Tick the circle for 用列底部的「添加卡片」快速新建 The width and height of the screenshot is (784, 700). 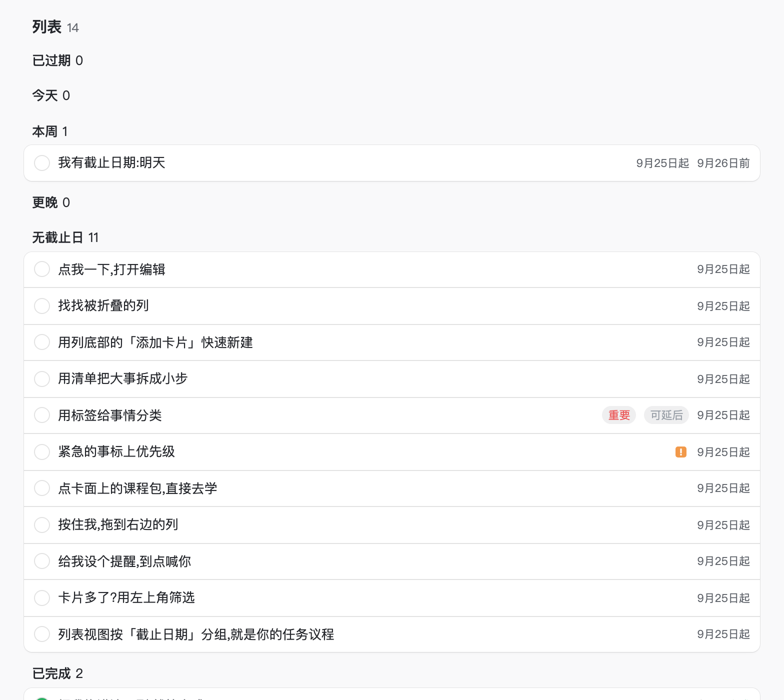click(x=42, y=342)
